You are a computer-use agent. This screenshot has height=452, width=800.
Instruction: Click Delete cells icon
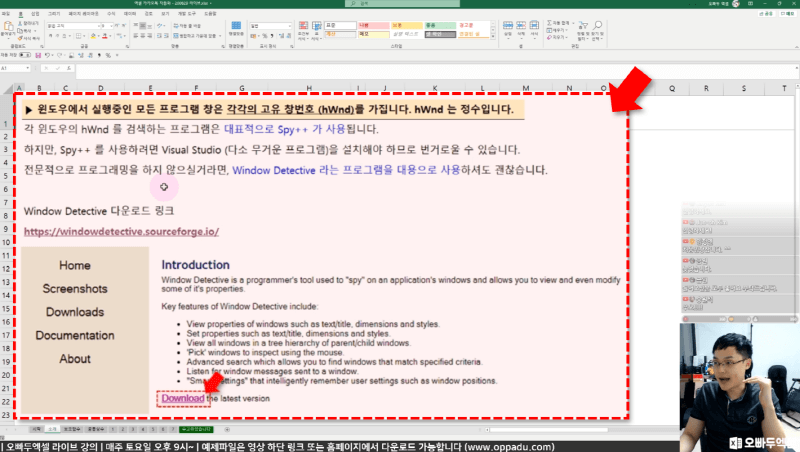(x=521, y=26)
